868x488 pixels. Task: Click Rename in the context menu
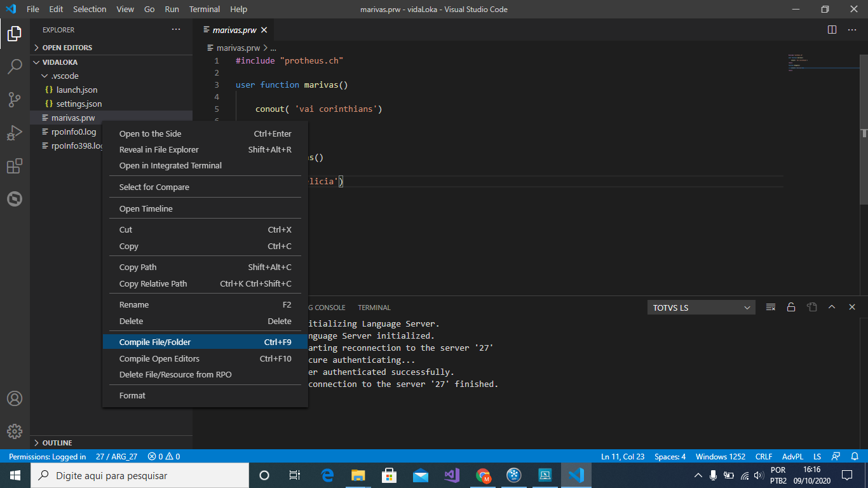pyautogui.click(x=205, y=304)
